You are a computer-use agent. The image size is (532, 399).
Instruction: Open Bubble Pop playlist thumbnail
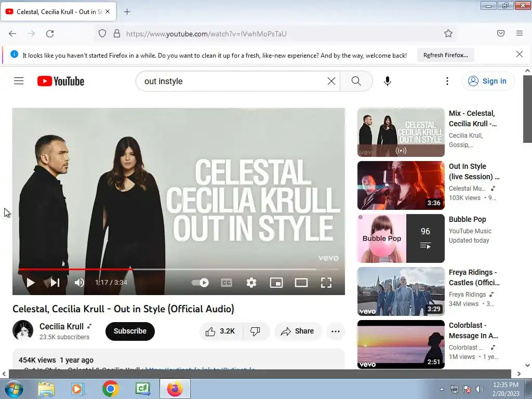coord(401,238)
